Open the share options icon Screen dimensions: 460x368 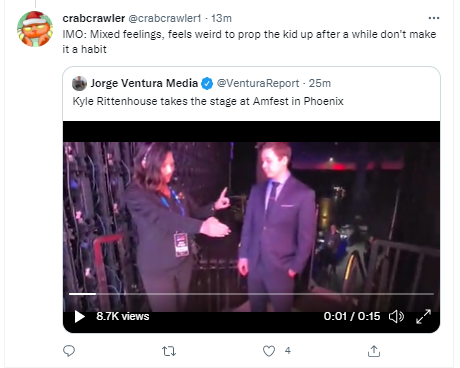(x=374, y=351)
